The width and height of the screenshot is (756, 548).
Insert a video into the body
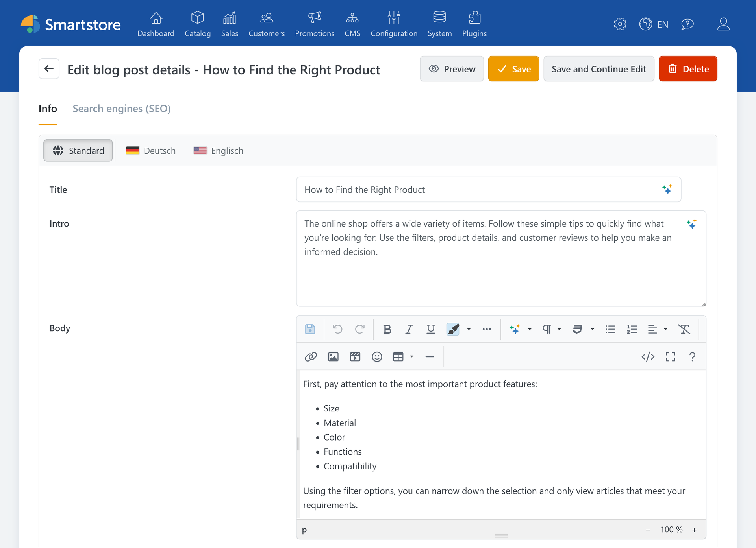(x=355, y=357)
